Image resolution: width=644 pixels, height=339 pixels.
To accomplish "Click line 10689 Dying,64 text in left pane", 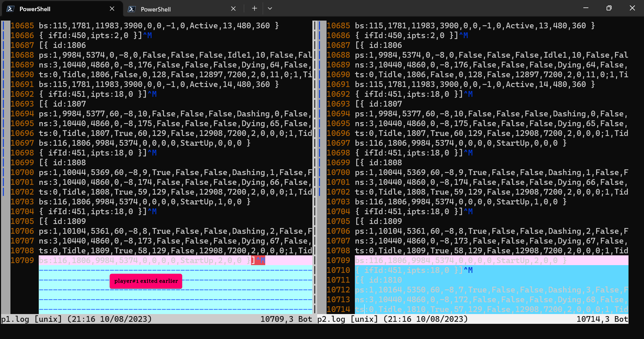I will click(176, 65).
